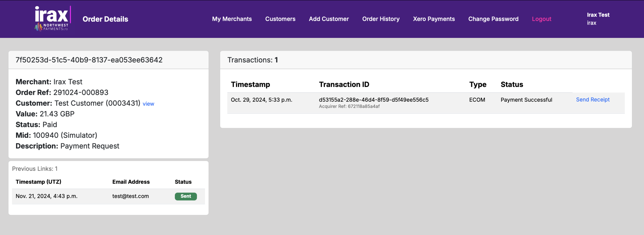Viewport: 644px width, 235px height.
Task: Click the Irax Northwest Payments logo
Action: (52, 19)
